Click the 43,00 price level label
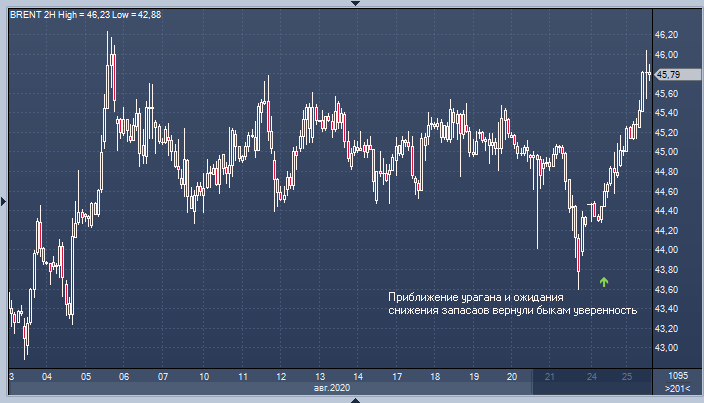The image size is (704, 403). (x=666, y=348)
